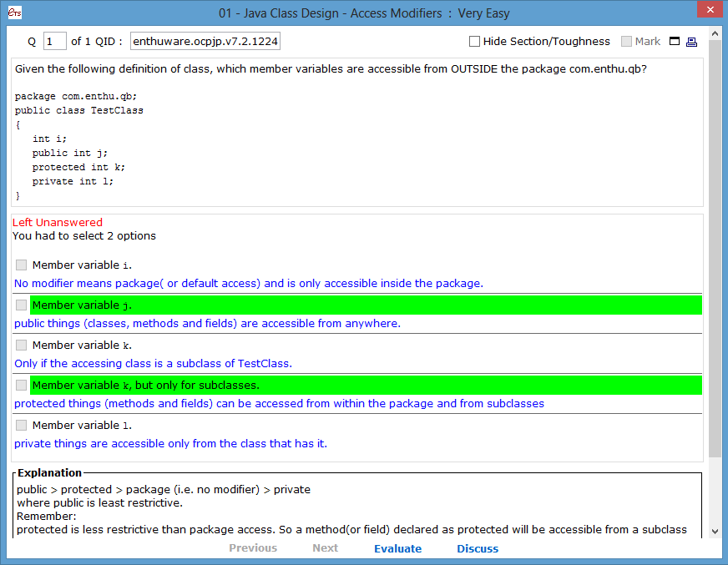Click the Previous navigation button
Viewport: 728px width, 565px height.
point(253,548)
